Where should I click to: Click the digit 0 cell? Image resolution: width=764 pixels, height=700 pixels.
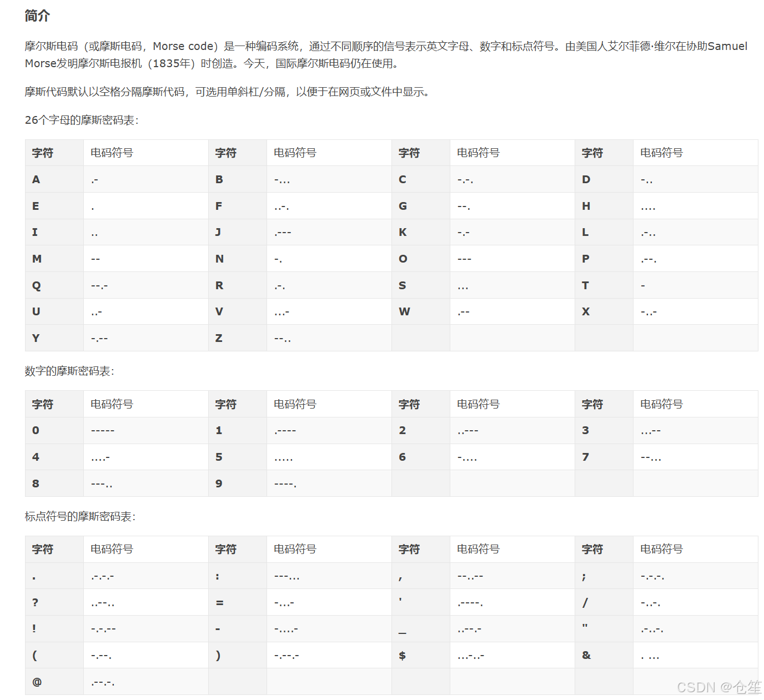[x=54, y=430]
